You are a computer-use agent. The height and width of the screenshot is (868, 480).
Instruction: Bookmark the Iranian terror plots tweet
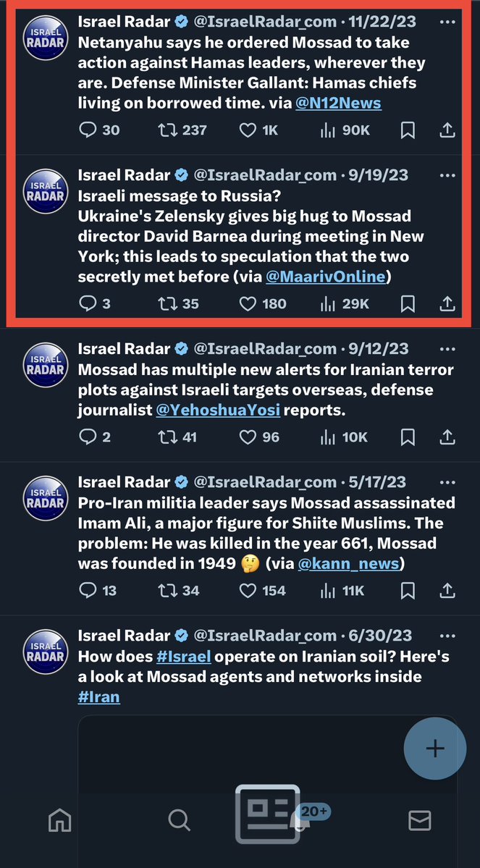click(408, 437)
